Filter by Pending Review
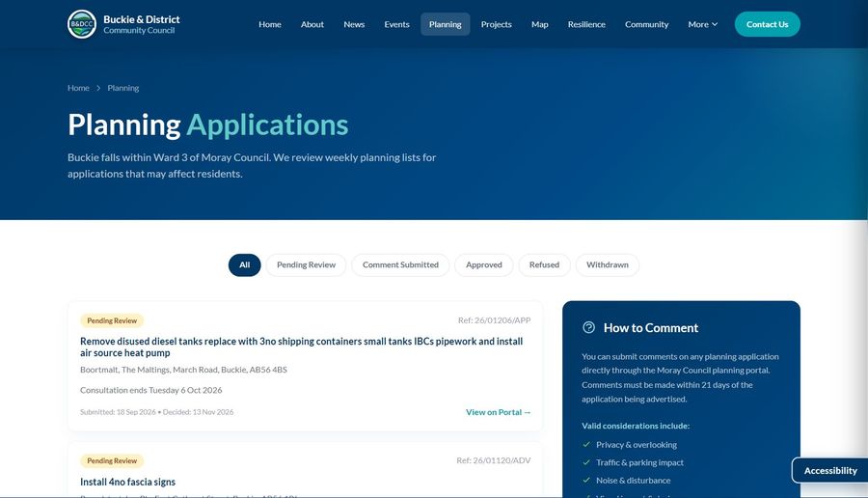The image size is (868, 498). point(306,264)
